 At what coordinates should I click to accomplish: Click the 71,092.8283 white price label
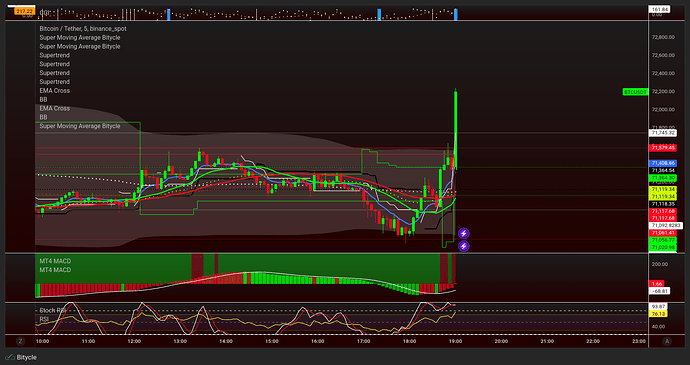pyautogui.click(x=666, y=225)
